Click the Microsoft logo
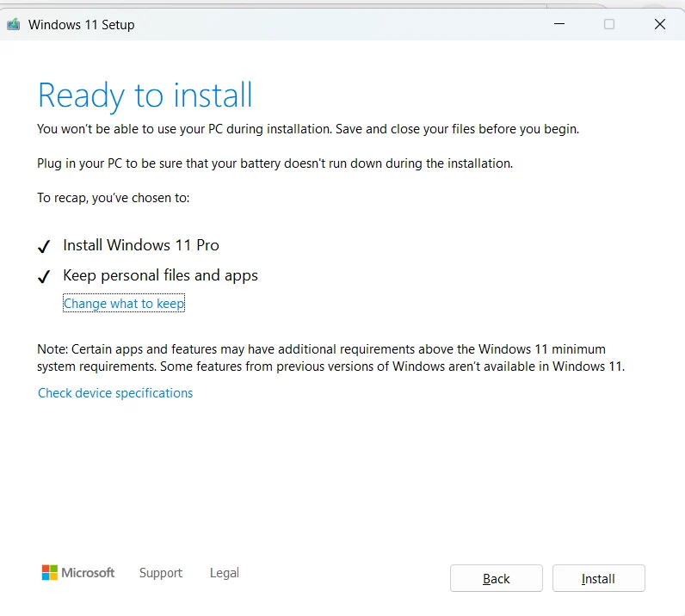 point(78,572)
